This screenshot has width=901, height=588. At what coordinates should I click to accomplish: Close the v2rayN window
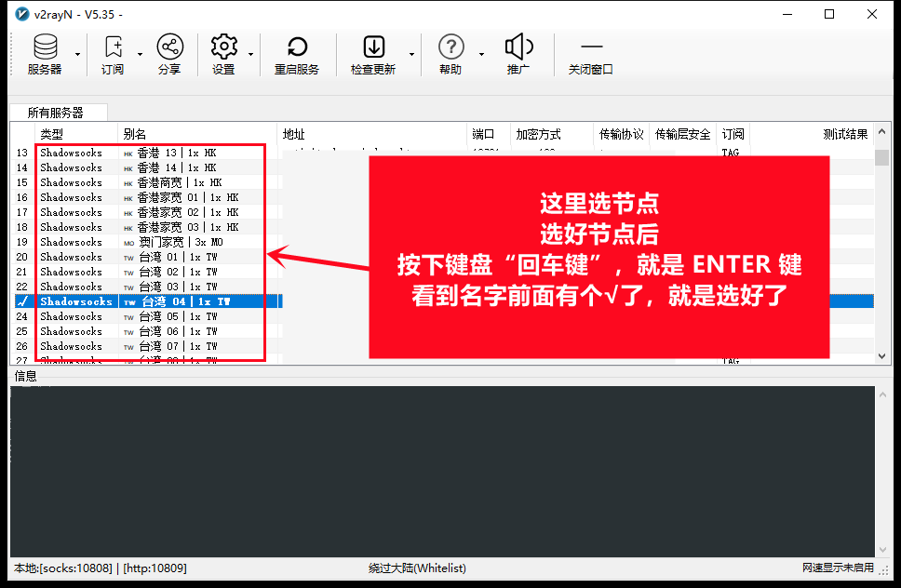[872, 14]
